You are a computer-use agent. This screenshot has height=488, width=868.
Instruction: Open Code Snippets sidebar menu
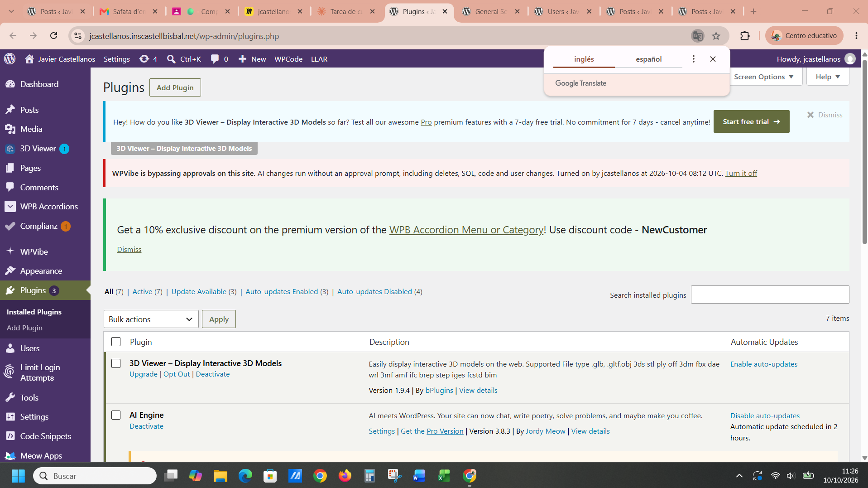(x=46, y=436)
